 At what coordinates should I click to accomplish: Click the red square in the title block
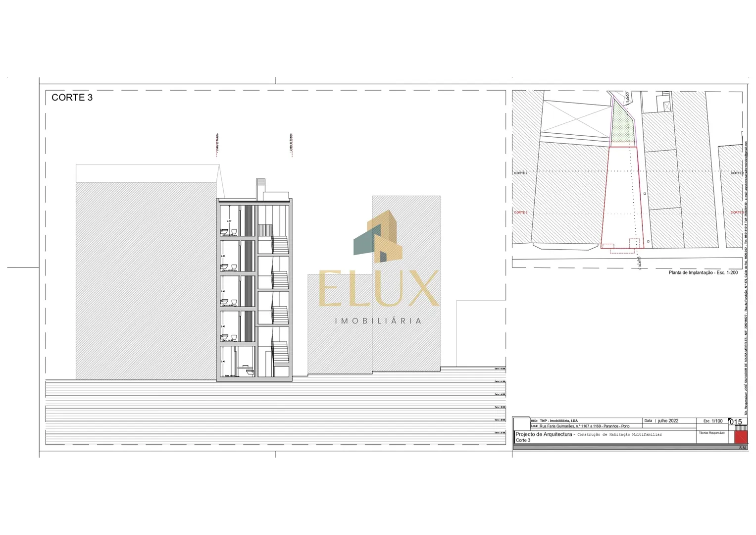[x=740, y=437]
